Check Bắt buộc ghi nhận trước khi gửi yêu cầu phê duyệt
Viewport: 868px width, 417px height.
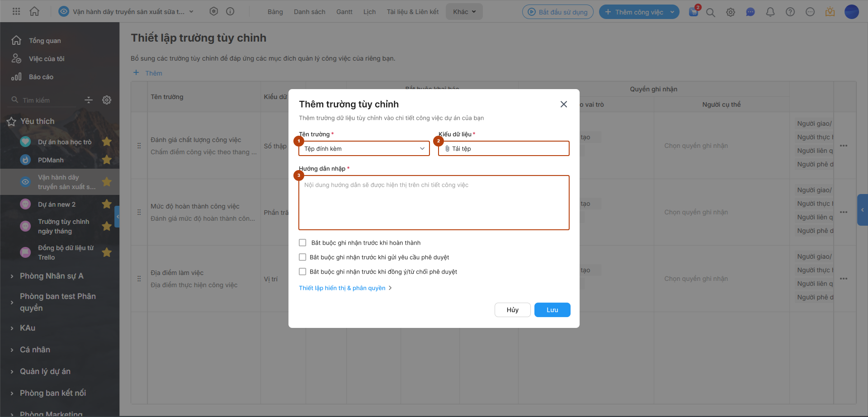302,257
